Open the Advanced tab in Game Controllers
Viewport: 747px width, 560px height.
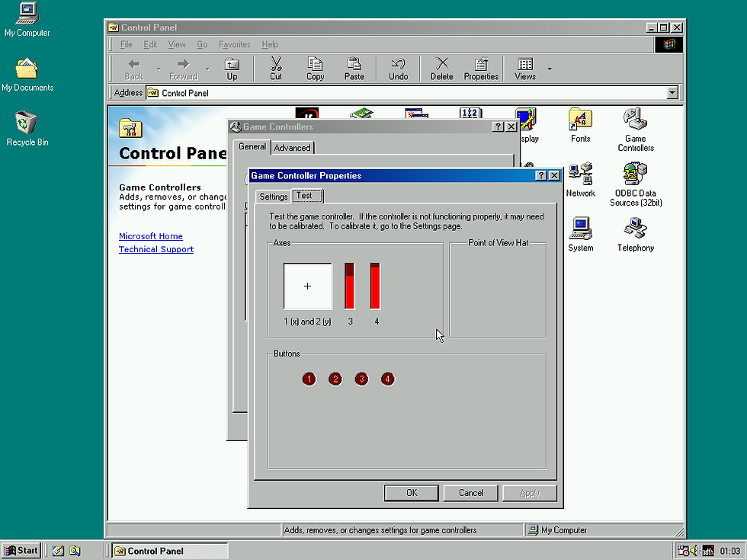(x=292, y=148)
